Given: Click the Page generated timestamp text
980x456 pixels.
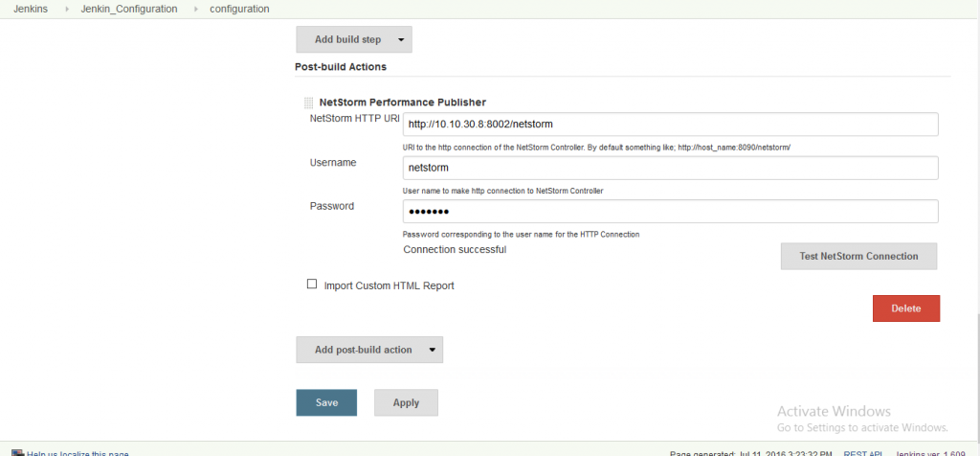Looking at the screenshot, I should point(750,453).
